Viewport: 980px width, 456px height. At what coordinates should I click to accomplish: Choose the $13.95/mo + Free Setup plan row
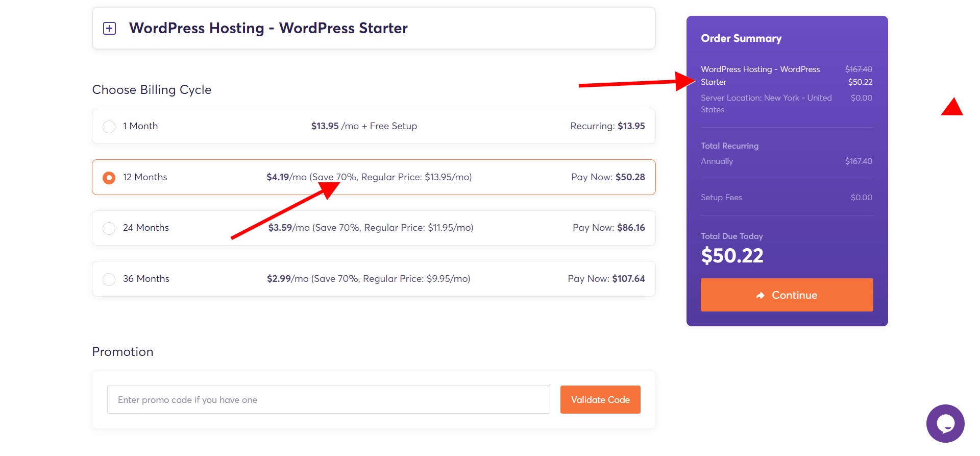pyautogui.click(x=374, y=126)
